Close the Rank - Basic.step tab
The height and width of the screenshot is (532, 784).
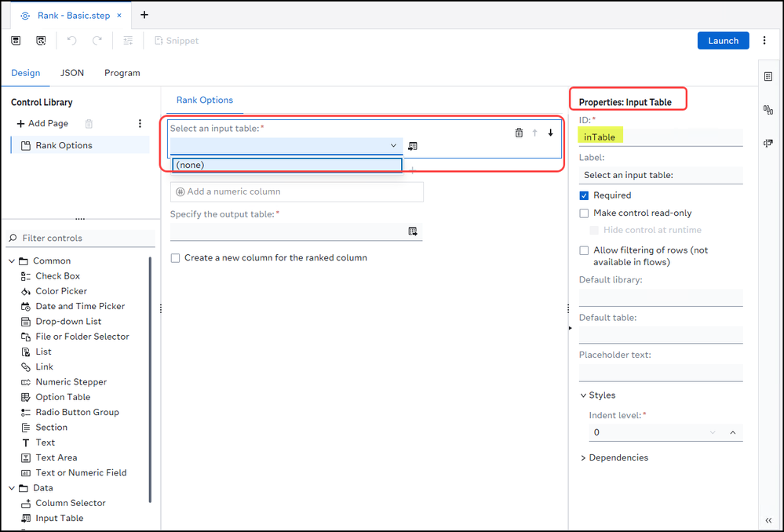119,16
